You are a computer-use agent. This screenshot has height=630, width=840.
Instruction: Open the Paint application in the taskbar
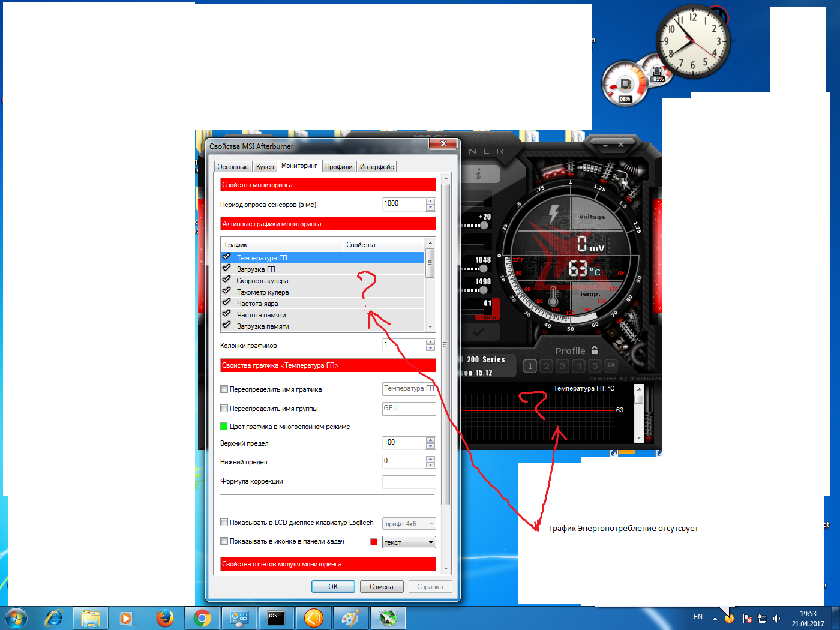click(351, 618)
